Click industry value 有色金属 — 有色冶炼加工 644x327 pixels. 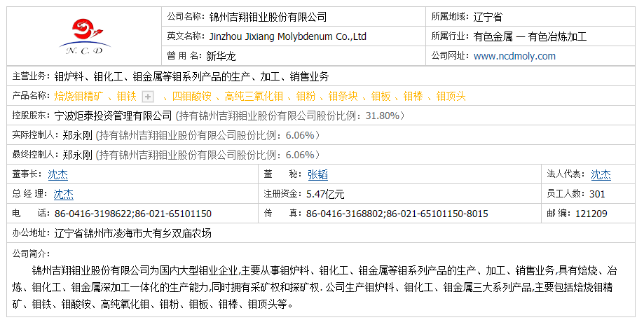pos(530,36)
